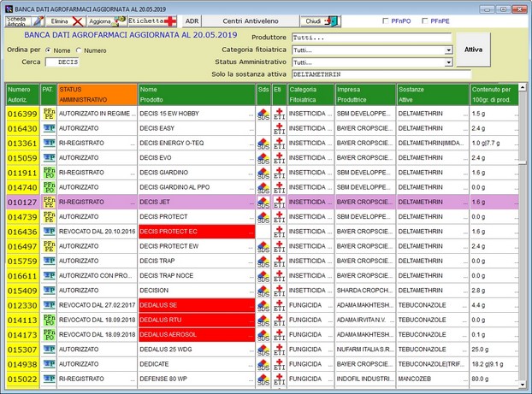Click scrollbar up arrow
The height and width of the screenshot is (394, 532).
pos(523,88)
